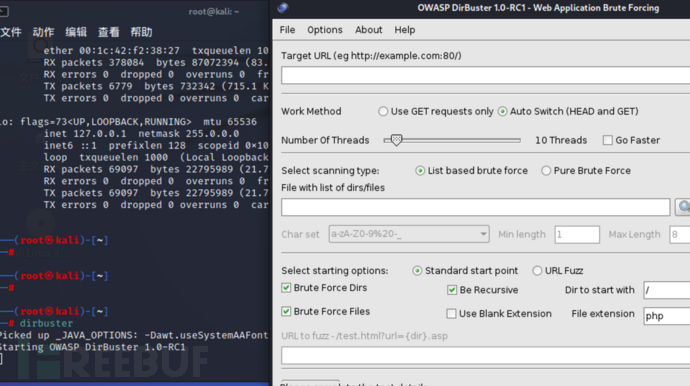Open the Help menu in DirBuster
Screen dimensions: 690x386
click(x=404, y=30)
